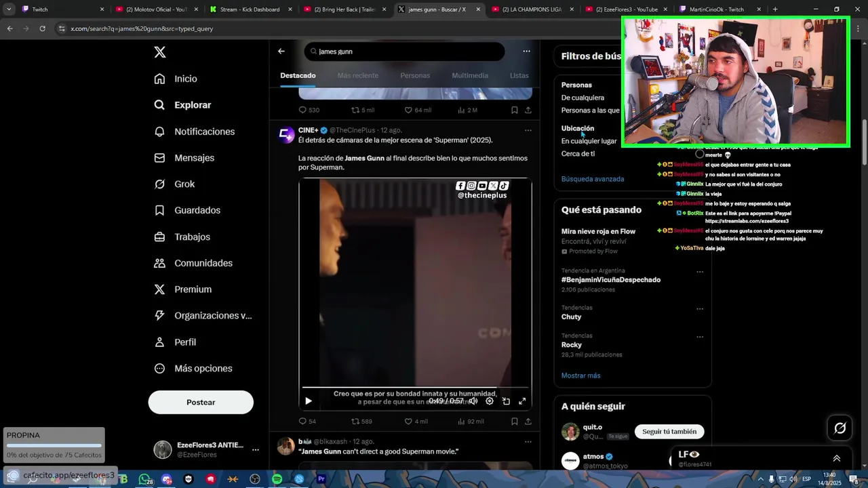Like the tweet with 64 mil likes

point(418,110)
